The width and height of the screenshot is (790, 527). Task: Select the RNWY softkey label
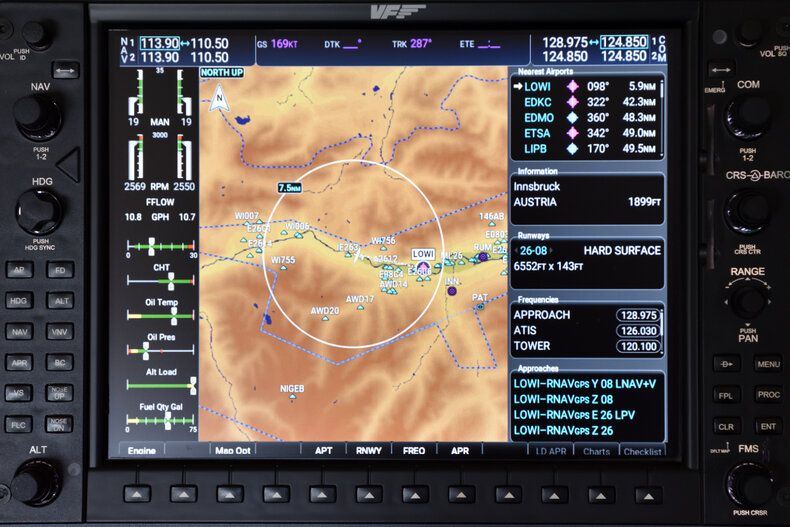368,451
